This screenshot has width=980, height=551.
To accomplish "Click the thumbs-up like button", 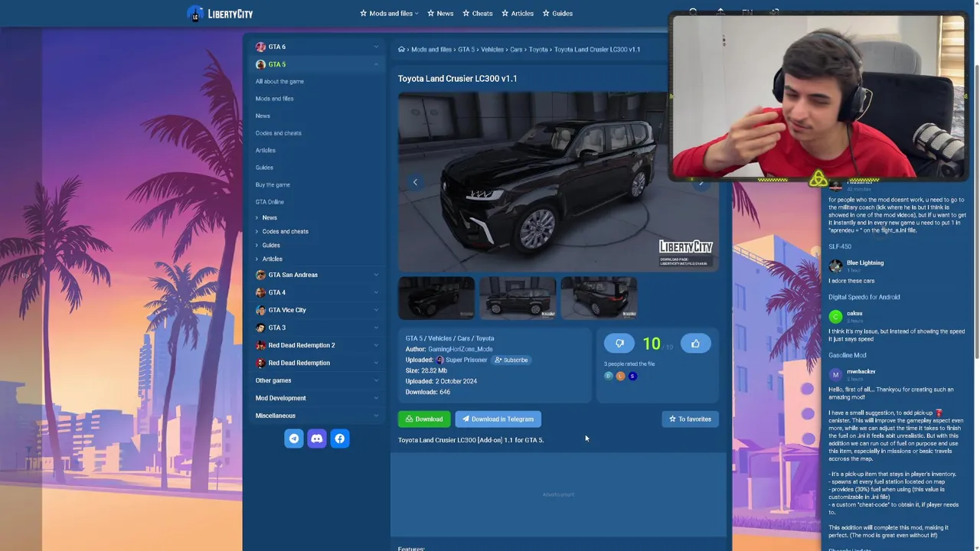I will 695,344.
